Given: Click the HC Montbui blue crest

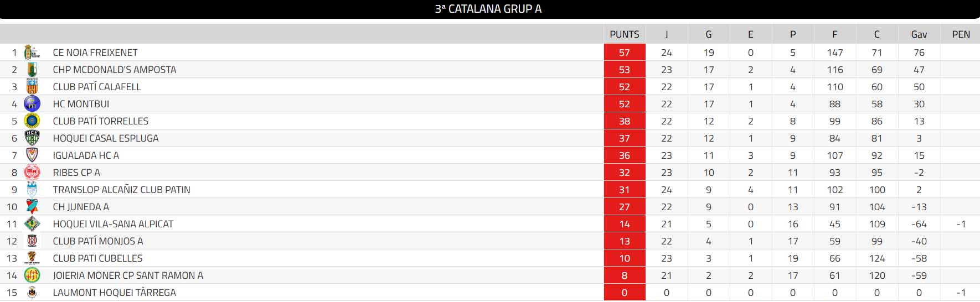Looking at the screenshot, I should (x=32, y=104).
